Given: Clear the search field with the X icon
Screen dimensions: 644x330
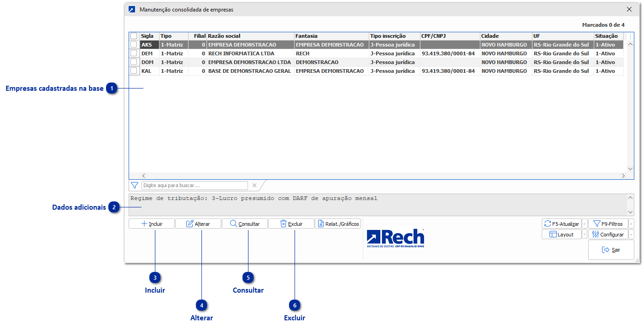Looking at the screenshot, I should [254, 185].
